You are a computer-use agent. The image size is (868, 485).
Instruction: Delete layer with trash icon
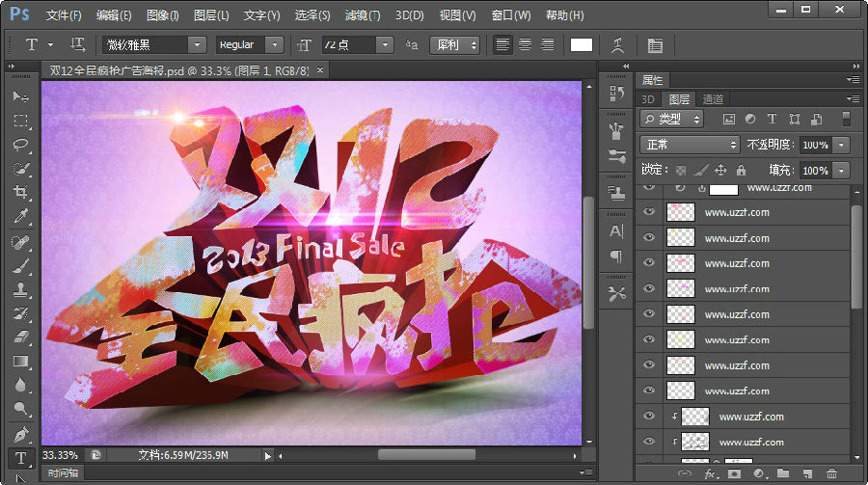click(x=831, y=473)
